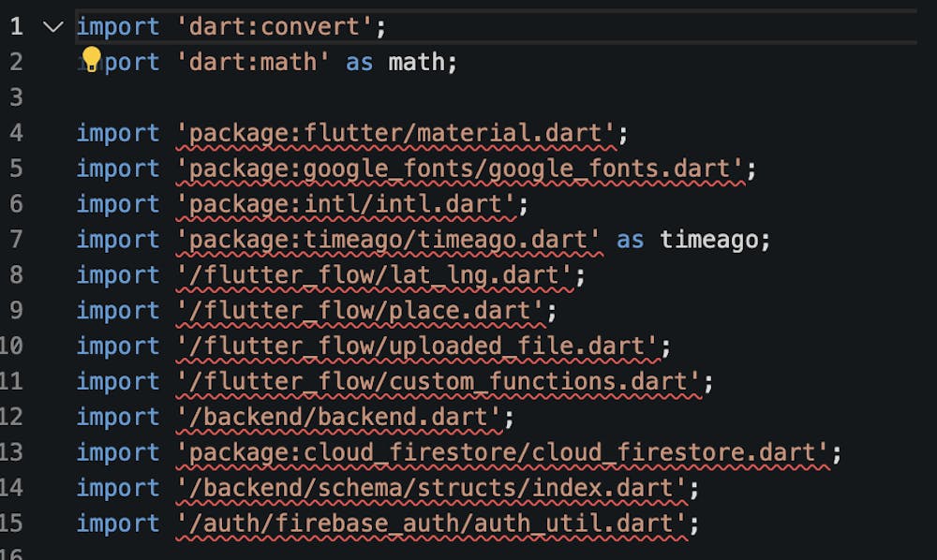Click the 'as' keyword on line 2
This screenshot has width=937, height=560.
point(359,62)
